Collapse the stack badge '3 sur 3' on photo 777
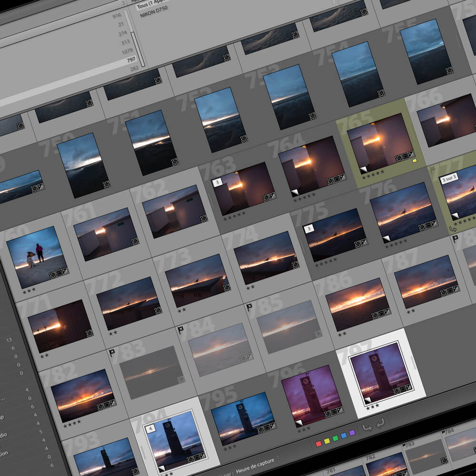 449,178
